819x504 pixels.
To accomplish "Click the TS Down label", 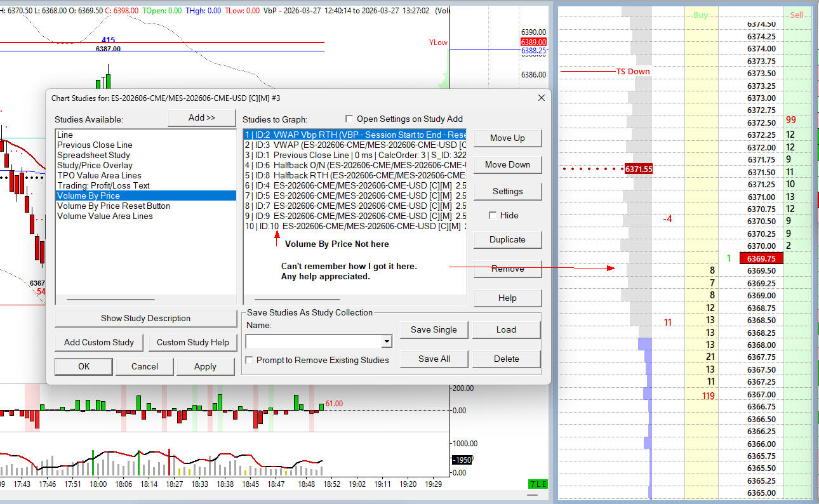I will pos(633,72).
